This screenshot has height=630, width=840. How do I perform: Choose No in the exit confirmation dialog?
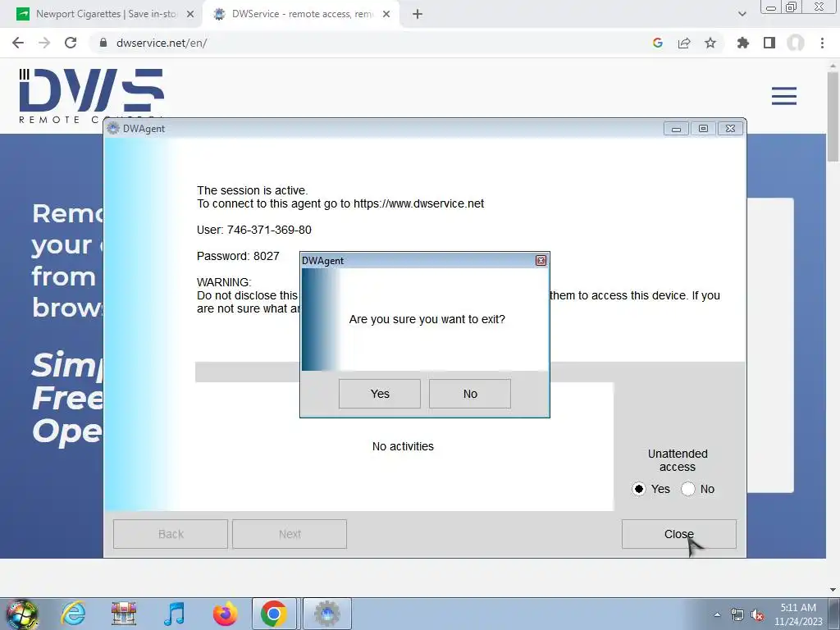coord(470,394)
